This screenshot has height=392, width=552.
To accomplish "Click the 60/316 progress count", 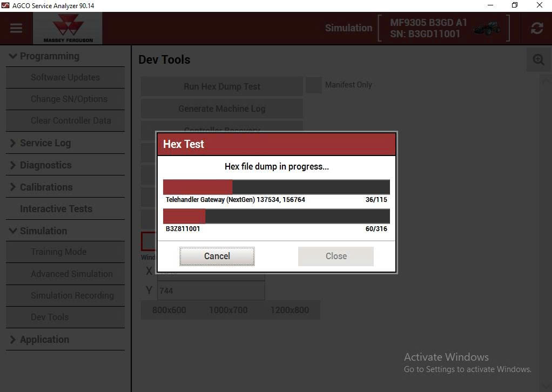I will coord(376,229).
